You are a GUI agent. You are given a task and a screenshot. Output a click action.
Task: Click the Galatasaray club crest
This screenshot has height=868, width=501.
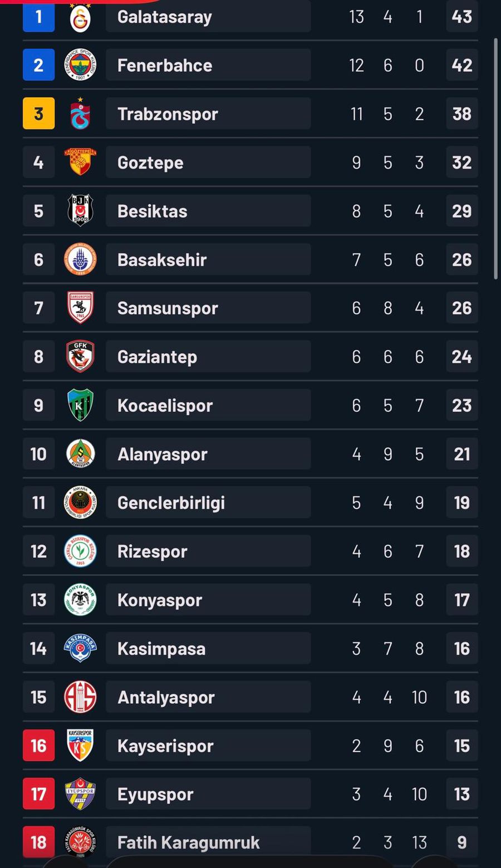point(80,16)
